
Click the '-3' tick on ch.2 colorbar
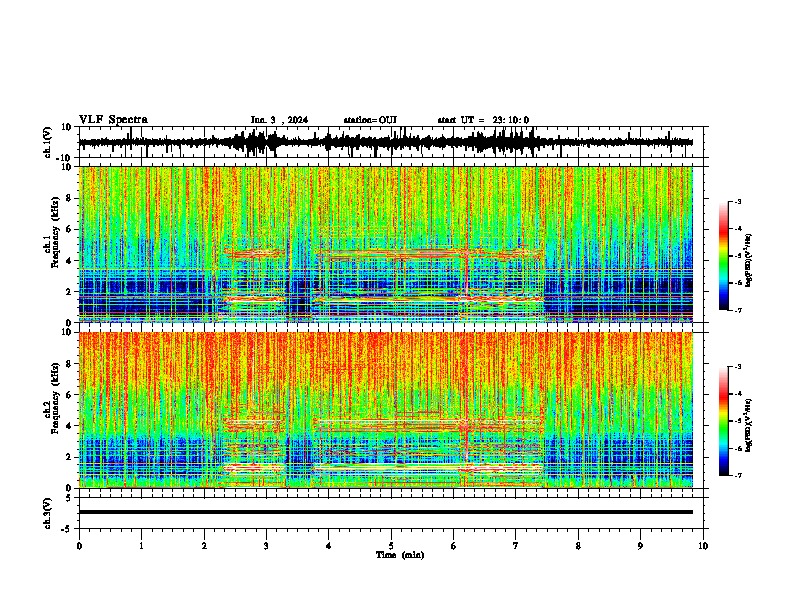[x=737, y=367]
